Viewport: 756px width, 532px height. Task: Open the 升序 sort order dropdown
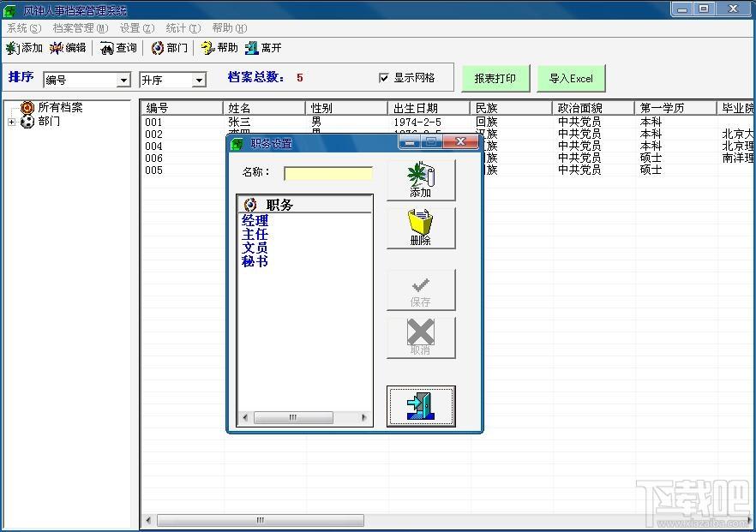(199, 80)
